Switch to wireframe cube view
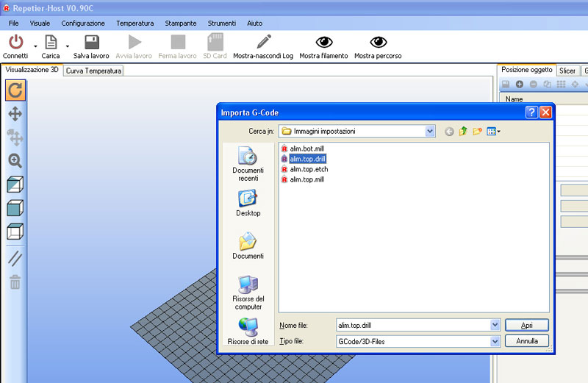The height and width of the screenshot is (383, 588). [x=15, y=231]
